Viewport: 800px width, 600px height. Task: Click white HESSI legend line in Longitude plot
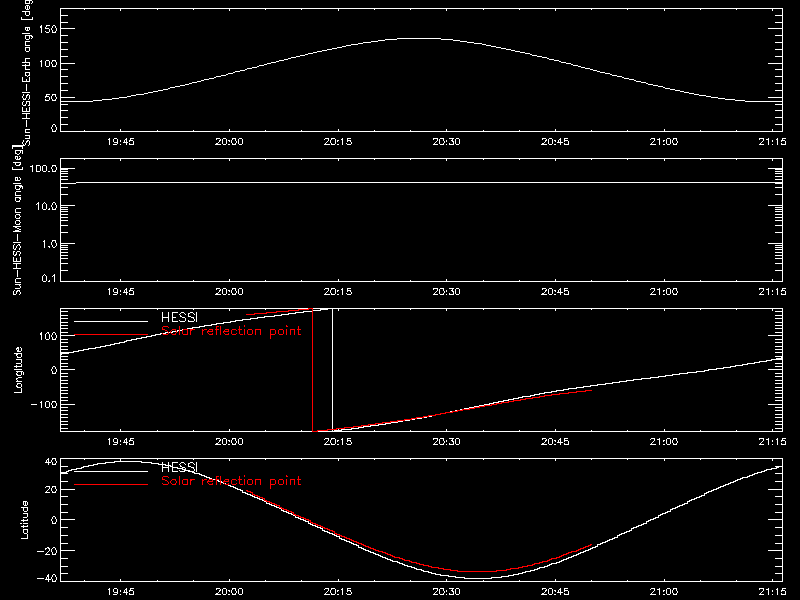coord(111,321)
